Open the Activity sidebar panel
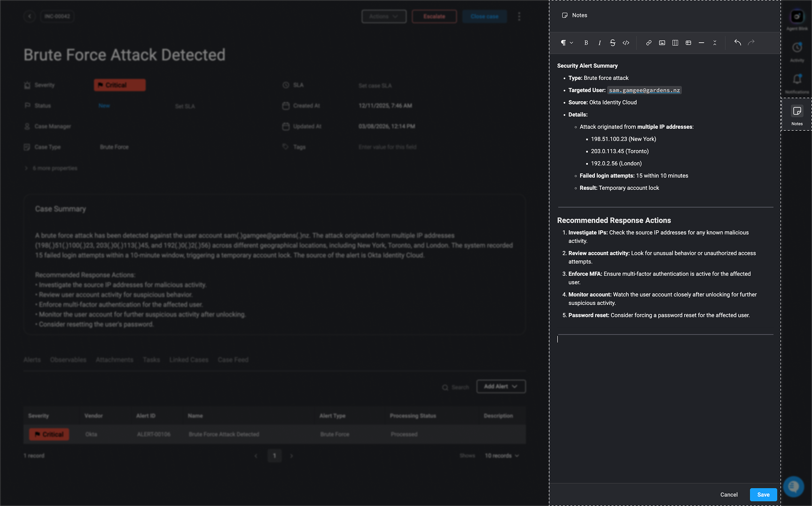This screenshot has height=506, width=812. 796,51
